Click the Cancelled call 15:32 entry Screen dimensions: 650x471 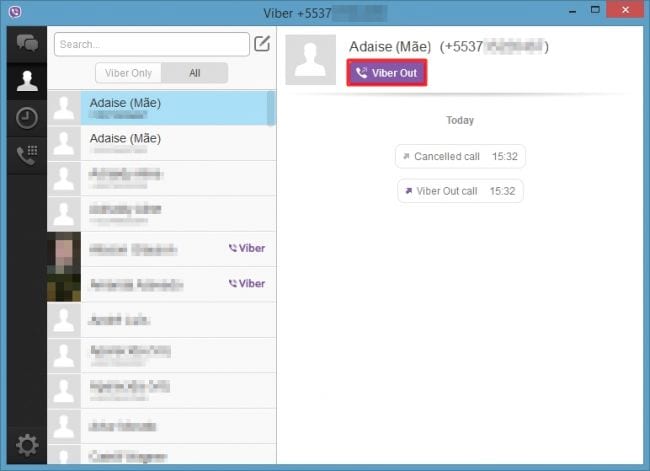[460, 156]
